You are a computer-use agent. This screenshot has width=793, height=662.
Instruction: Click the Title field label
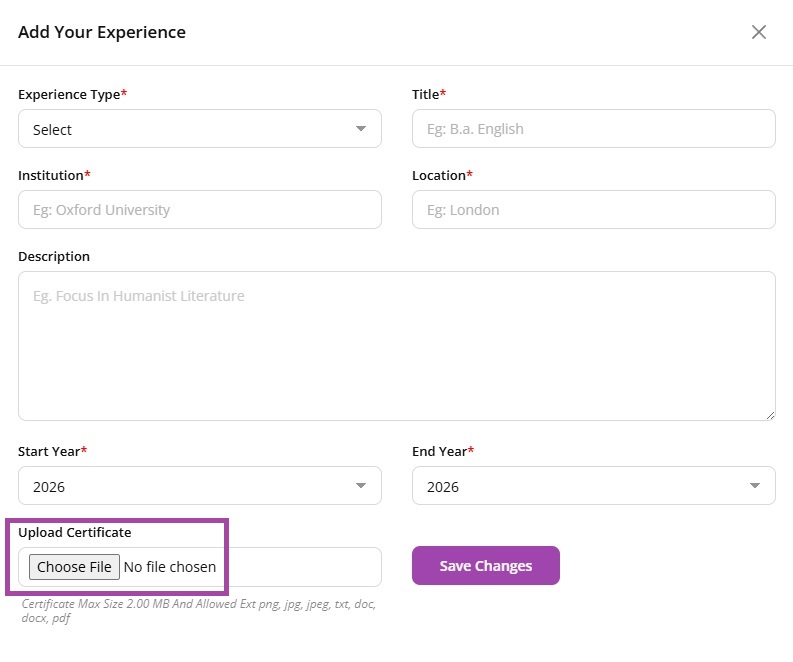click(428, 94)
